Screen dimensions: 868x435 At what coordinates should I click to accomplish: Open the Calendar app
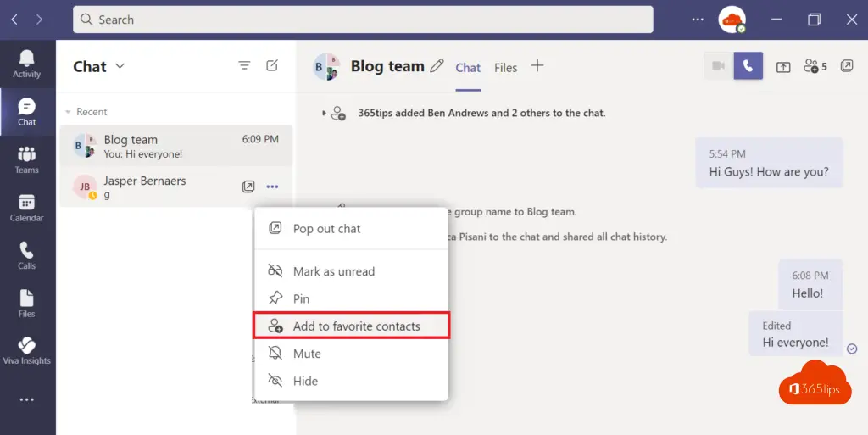tap(26, 208)
